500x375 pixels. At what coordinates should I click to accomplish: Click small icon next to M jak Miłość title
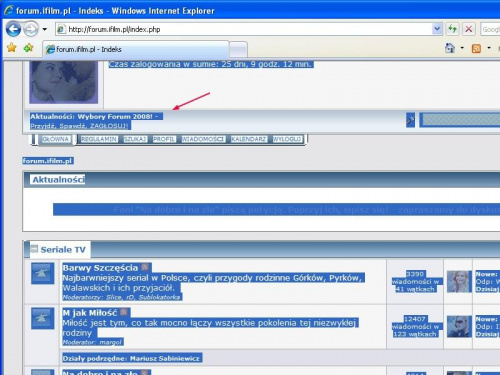pyautogui.click(x=124, y=312)
